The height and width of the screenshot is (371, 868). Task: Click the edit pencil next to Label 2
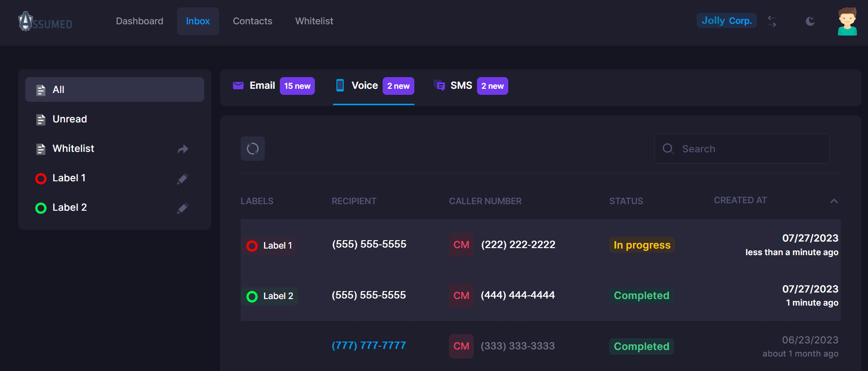coord(183,208)
